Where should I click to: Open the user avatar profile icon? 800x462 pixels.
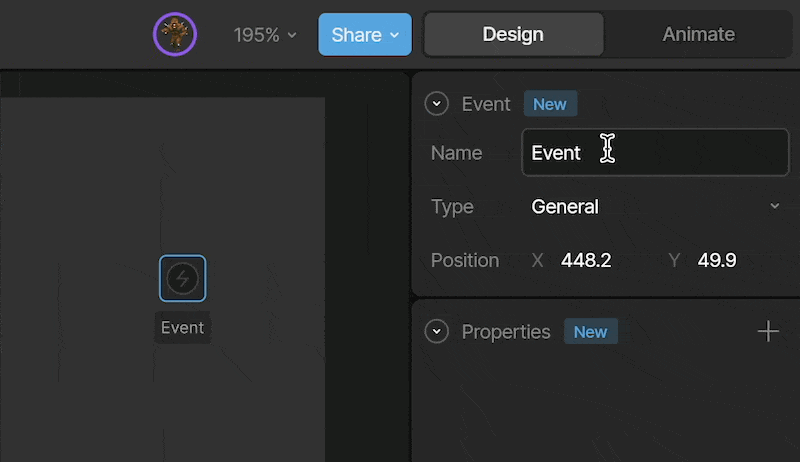[175, 34]
